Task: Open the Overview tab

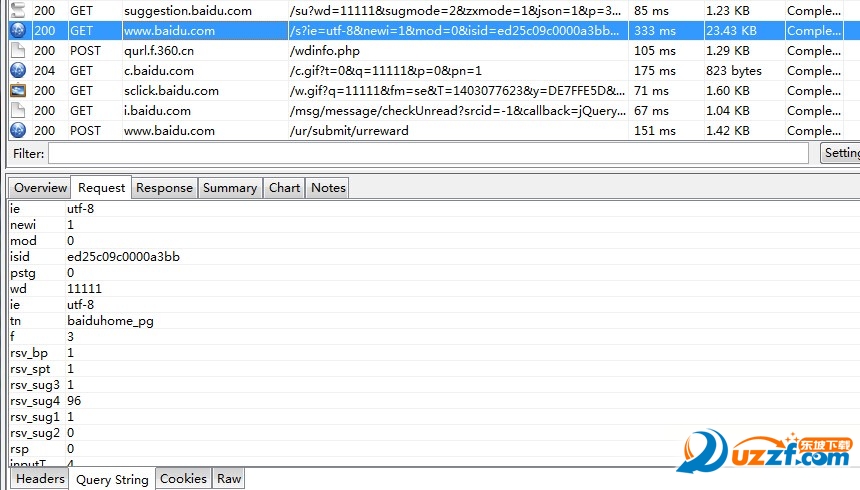Action: click(40, 188)
